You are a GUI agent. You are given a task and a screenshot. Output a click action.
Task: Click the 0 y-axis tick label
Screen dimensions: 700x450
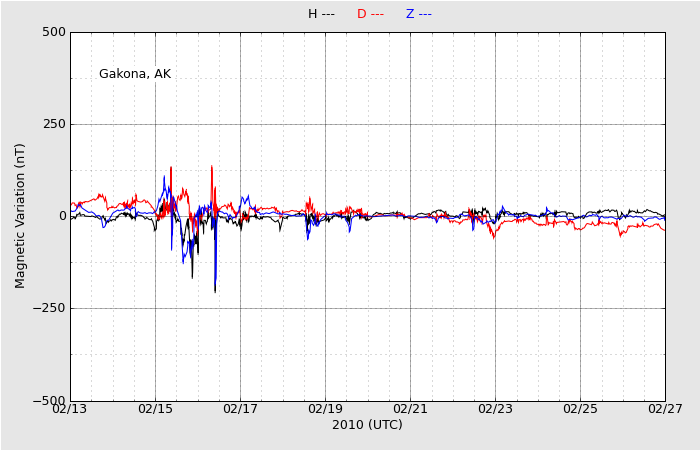pos(61,216)
